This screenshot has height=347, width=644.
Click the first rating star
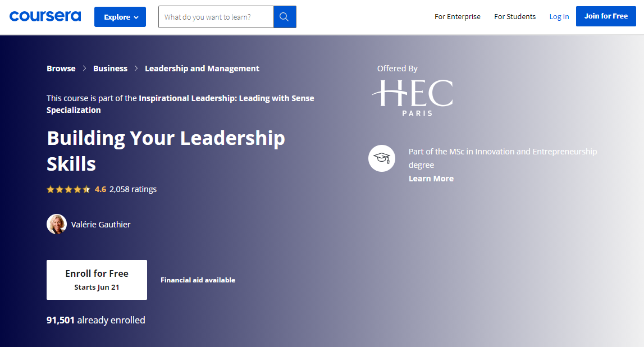coord(50,189)
